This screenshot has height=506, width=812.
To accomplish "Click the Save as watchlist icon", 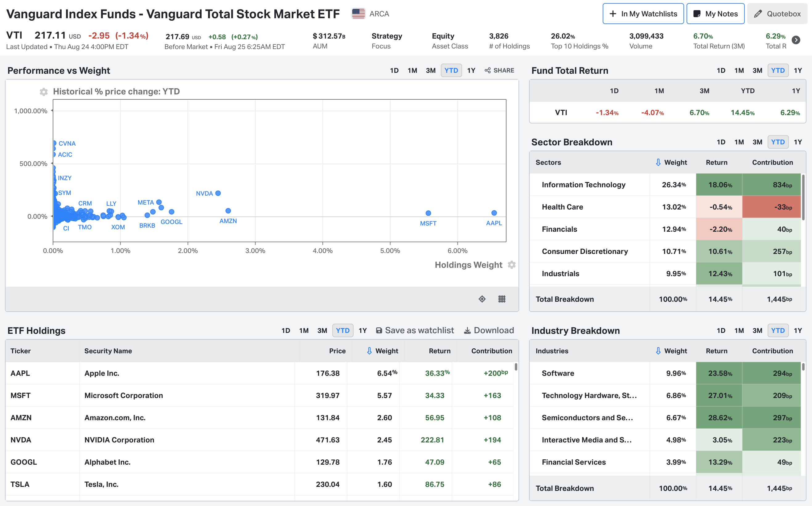I will tap(379, 331).
